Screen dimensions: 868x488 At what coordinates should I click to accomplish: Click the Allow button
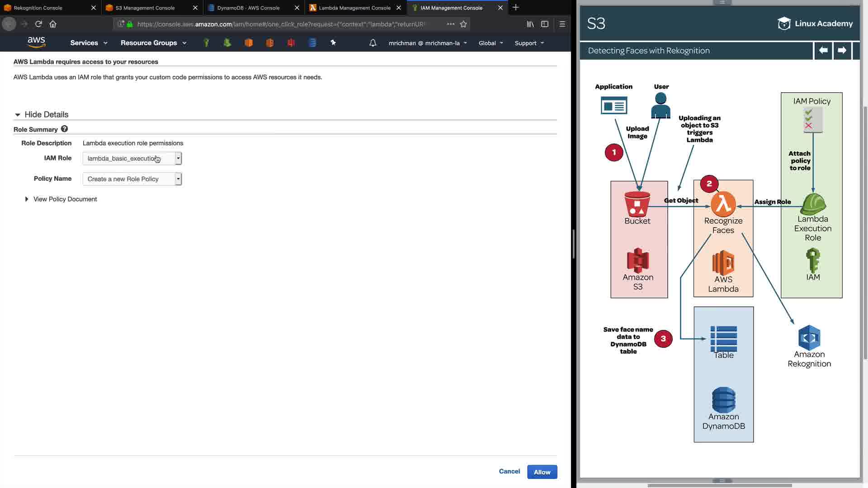542,472
